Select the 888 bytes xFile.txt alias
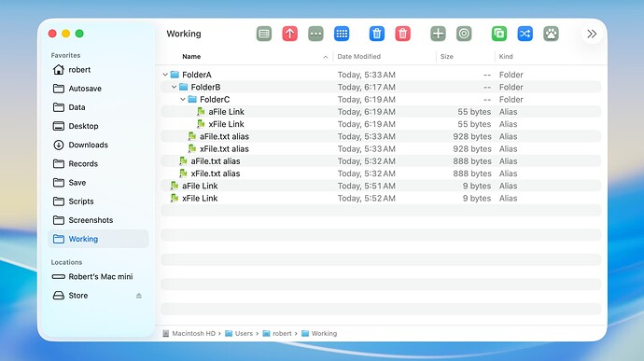644x361 pixels. [x=381, y=174]
